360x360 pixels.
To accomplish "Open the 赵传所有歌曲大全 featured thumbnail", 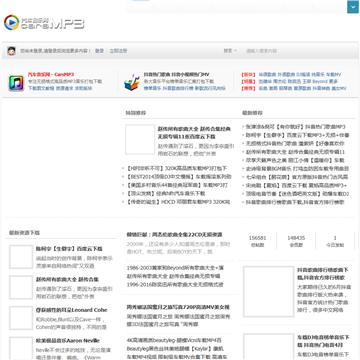I will pyautogui.click(x=140, y=139).
